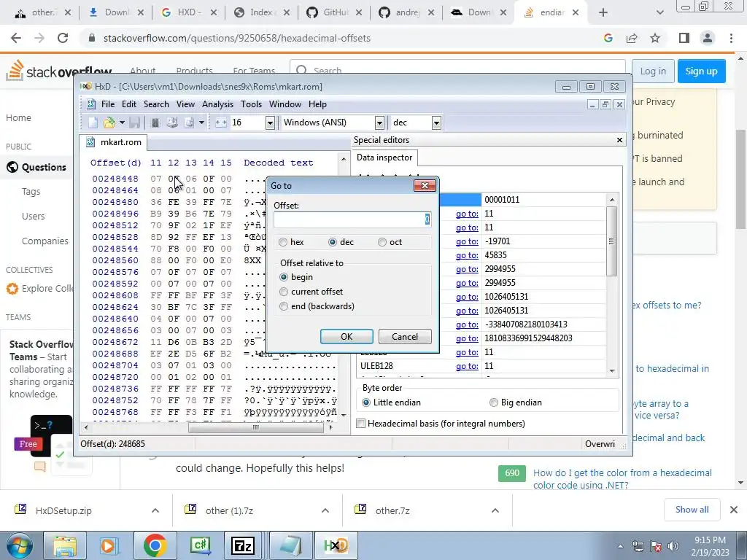Open the dec offset base dropdown in toolbar

(436, 122)
